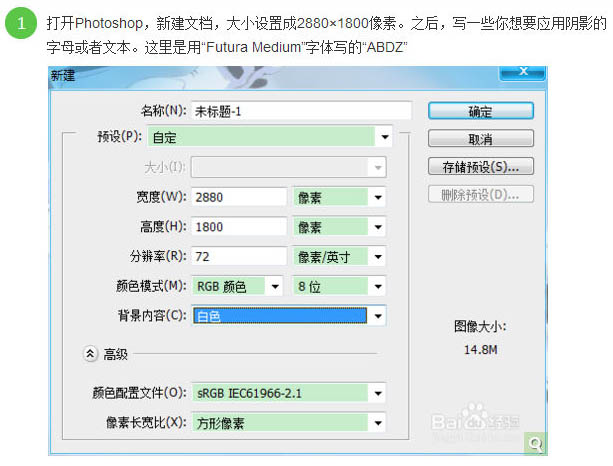Click the 宽度 field showing 2880
This screenshot has width=613, height=466.
tap(239, 197)
